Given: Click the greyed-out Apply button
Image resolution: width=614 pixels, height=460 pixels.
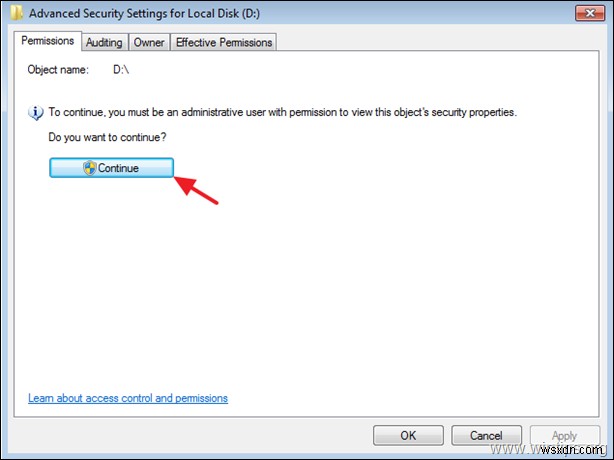Looking at the screenshot, I should click(x=564, y=436).
